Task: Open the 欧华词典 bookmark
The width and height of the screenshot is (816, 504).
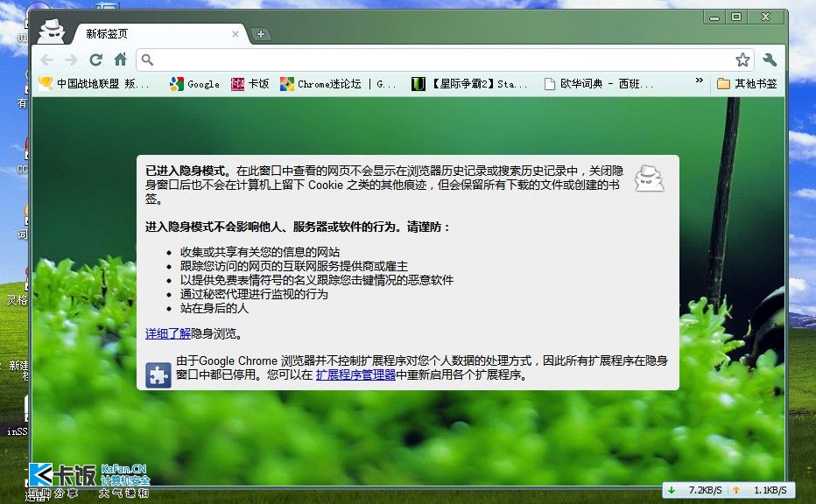Action: (599, 84)
